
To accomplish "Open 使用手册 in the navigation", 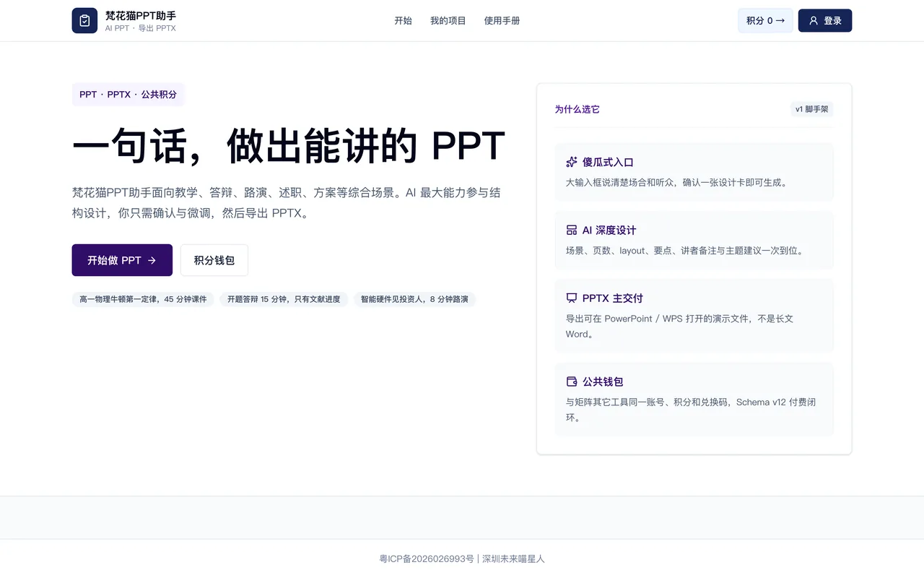I will pos(502,20).
